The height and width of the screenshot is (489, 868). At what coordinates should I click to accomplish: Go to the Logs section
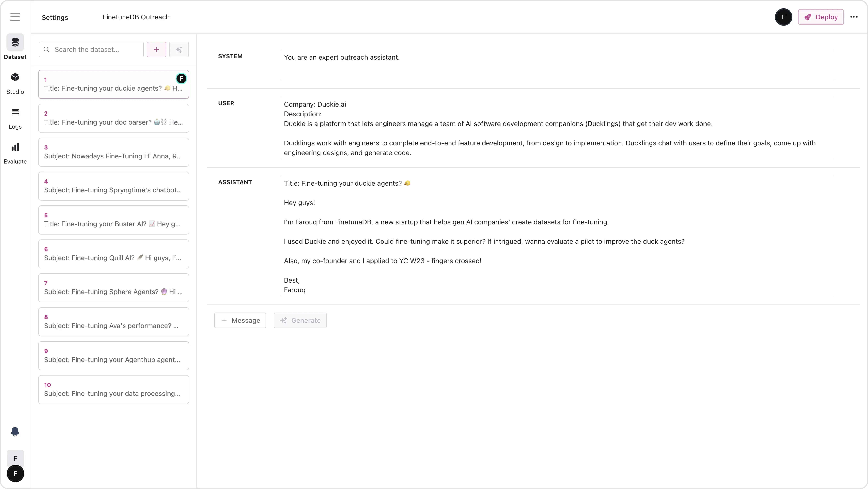[x=15, y=118]
